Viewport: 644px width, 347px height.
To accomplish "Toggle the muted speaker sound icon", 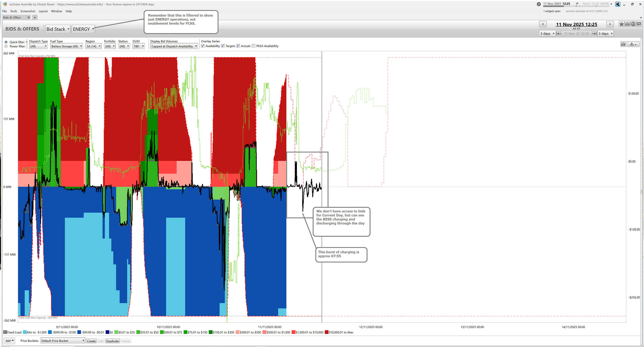I will pyautogui.click(x=618, y=4).
